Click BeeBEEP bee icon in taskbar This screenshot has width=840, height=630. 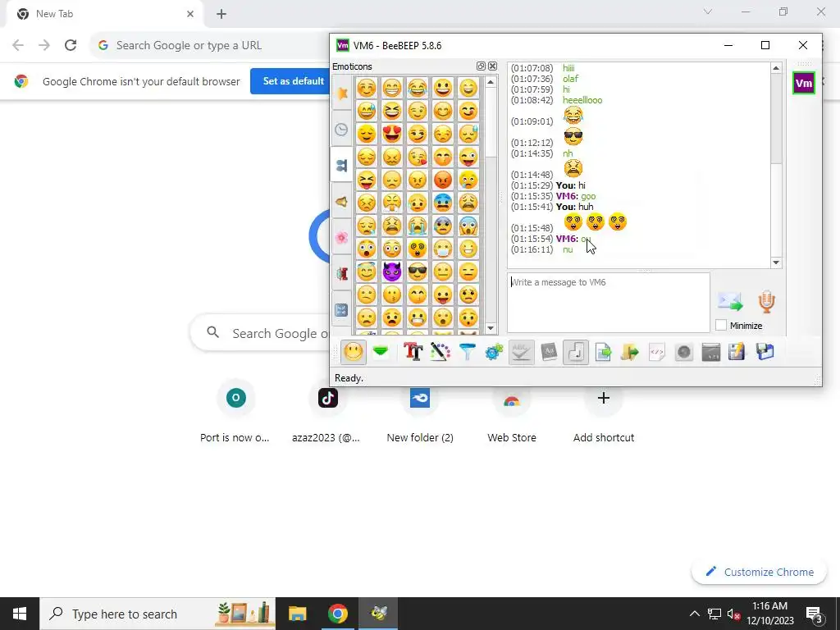pyautogui.click(x=378, y=614)
